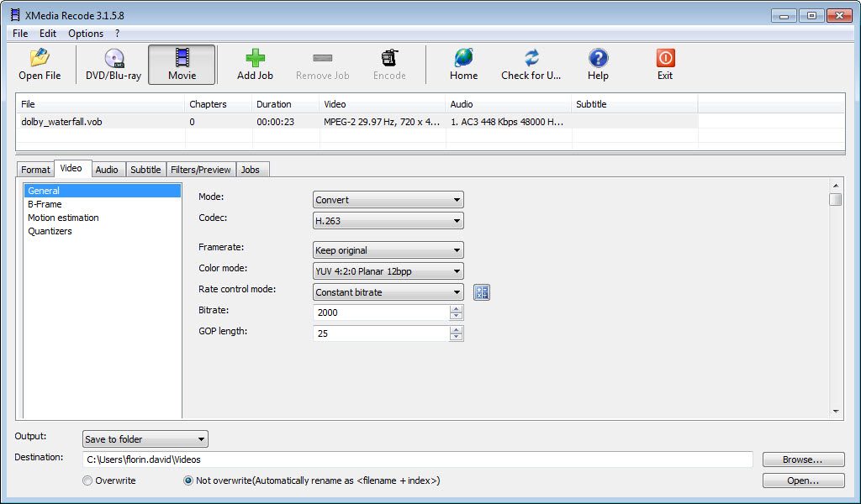Open the File menu

pyautogui.click(x=20, y=34)
